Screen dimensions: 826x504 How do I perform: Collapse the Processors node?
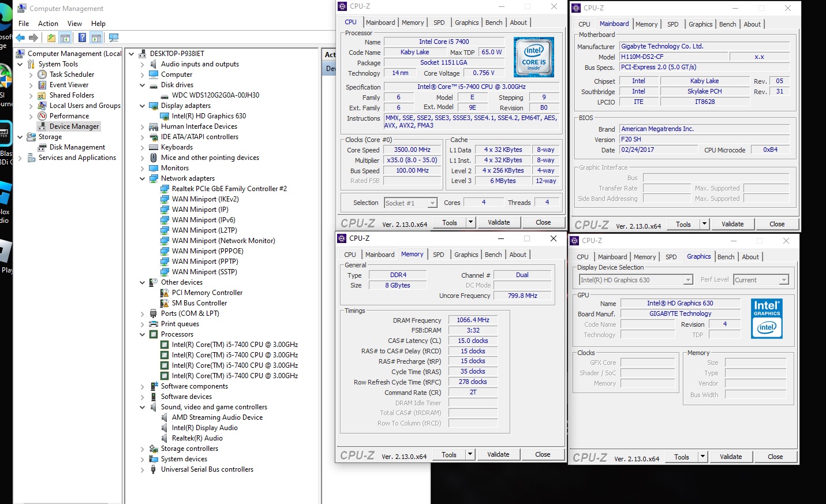tap(143, 334)
